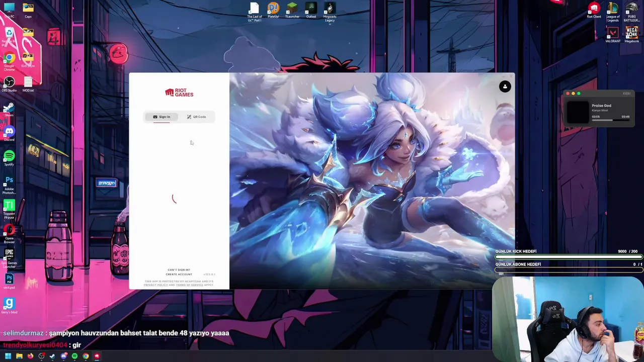Launch Garry's Mod desktop shortcut
The width and height of the screenshot is (644, 362).
[x=9, y=305]
